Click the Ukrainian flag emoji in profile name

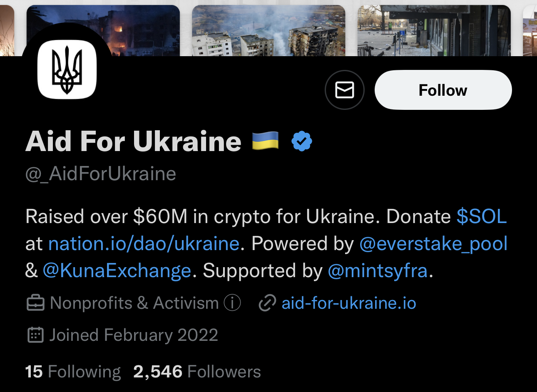[265, 141]
